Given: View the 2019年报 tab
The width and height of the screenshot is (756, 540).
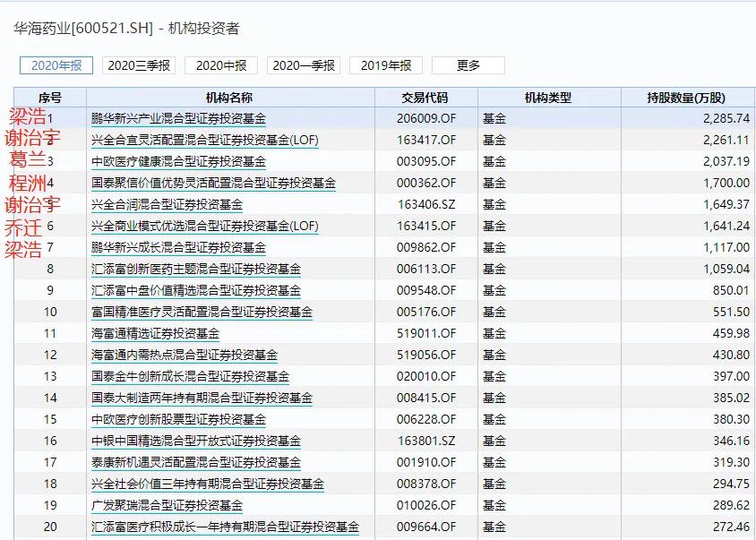Looking at the screenshot, I should (386, 65).
